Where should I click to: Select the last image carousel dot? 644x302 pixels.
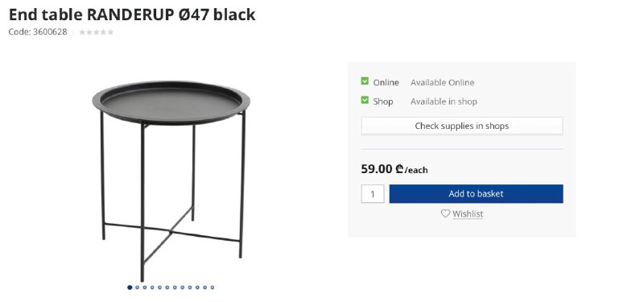[x=213, y=288]
